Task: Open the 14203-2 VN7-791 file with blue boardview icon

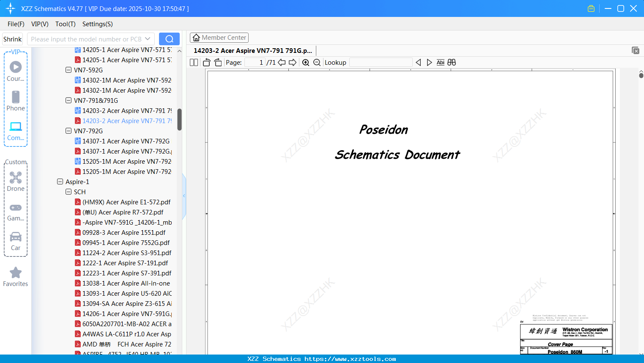Action: click(x=123, y=110)
